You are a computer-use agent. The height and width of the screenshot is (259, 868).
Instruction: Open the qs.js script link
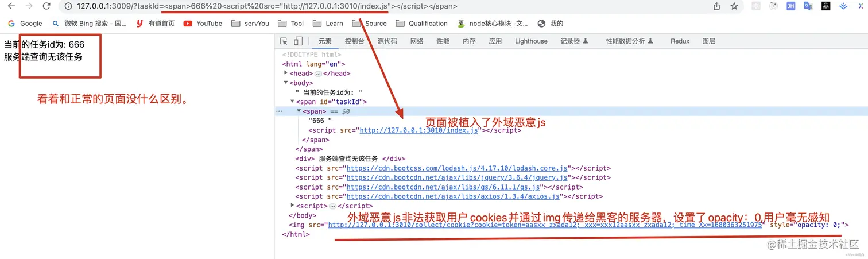tap(443, 187)
